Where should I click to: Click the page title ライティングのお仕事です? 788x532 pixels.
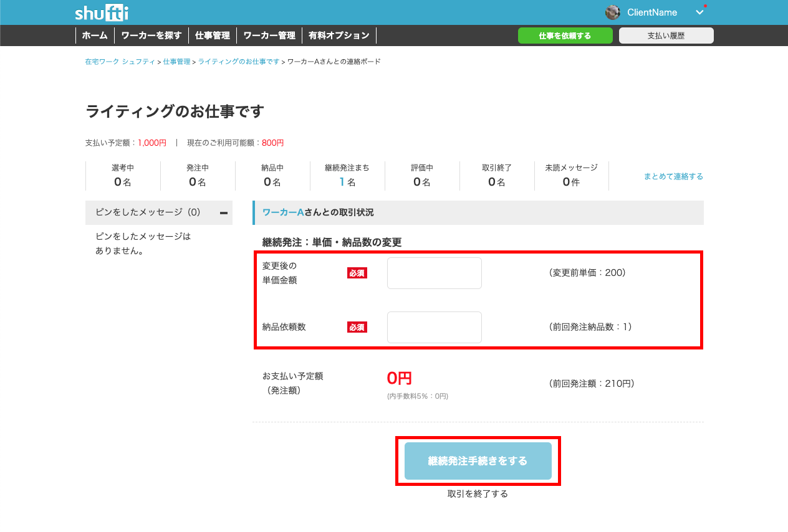coord(175,112)
